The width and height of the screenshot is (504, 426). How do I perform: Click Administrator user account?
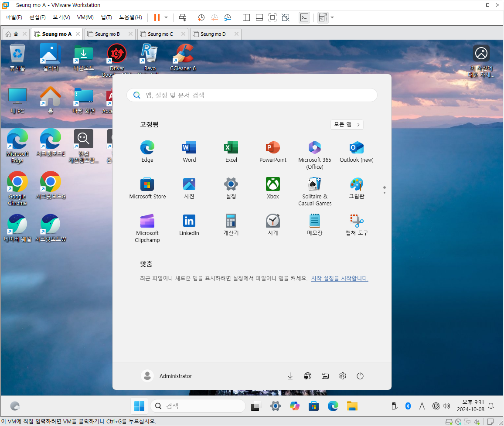(167, 376)
